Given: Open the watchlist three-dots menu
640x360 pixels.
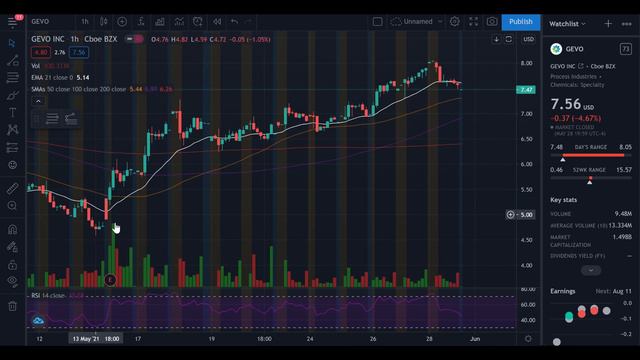Looking at the screenshot, I should [x=627, y=24].
